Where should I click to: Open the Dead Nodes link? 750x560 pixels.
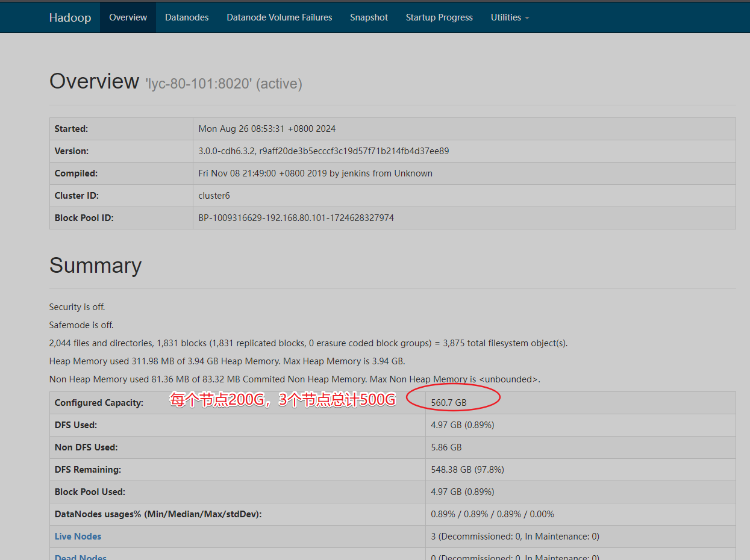tap(81, 558)
